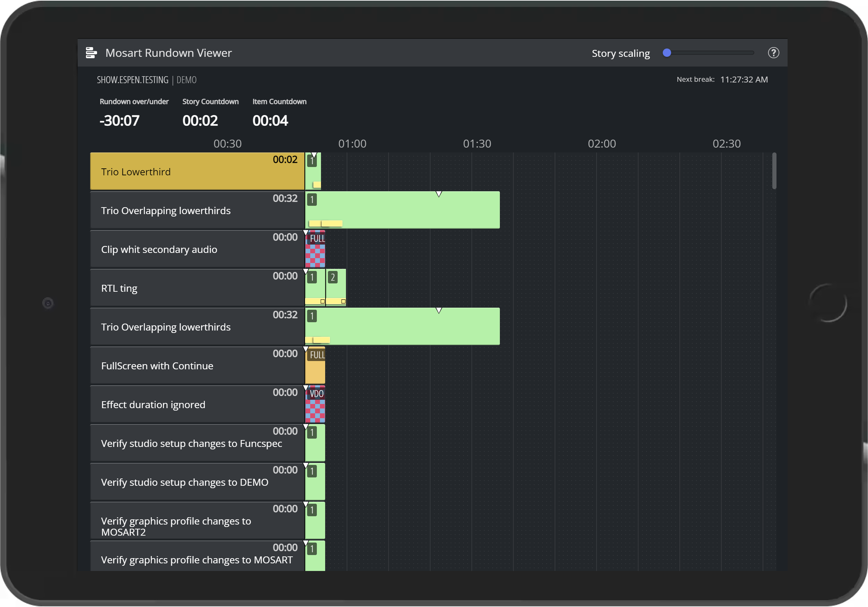Select Verify graphics profile changes to MOSART2
Image resolution: width=868 pixels, height=607 pixels.
(197, 520)
